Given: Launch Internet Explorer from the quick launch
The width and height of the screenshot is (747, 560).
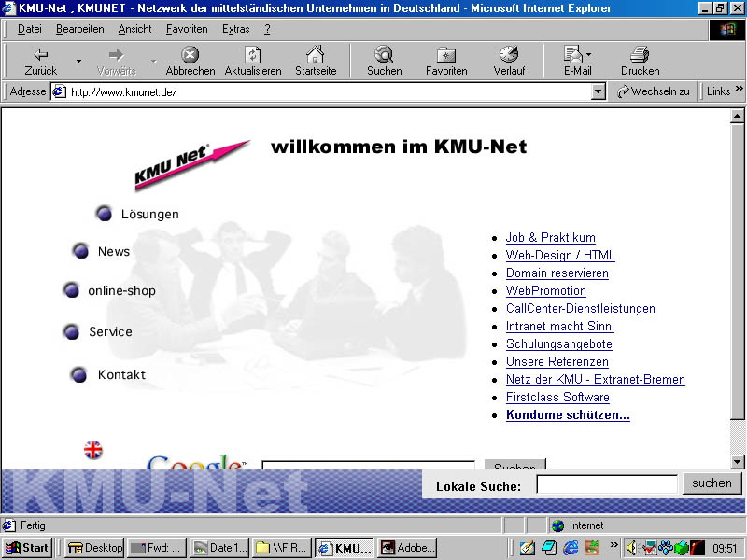Looking at the screenshot, I should click(571, 548).
